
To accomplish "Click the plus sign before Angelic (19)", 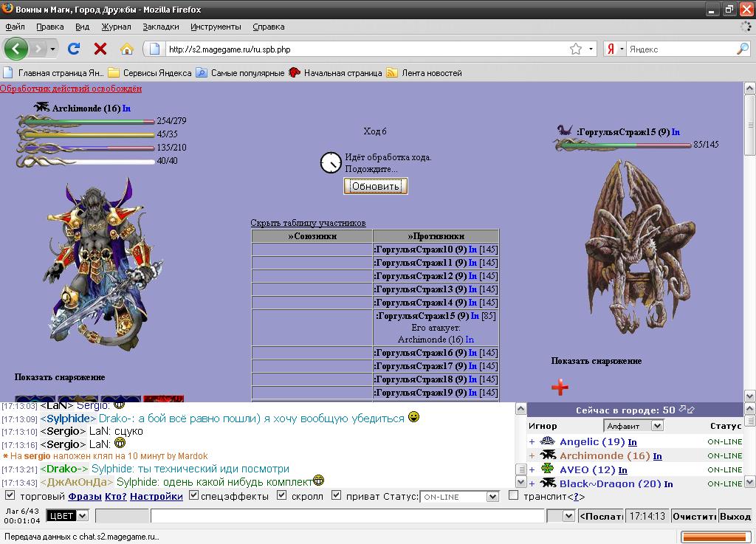I will [x=532, y=442].
